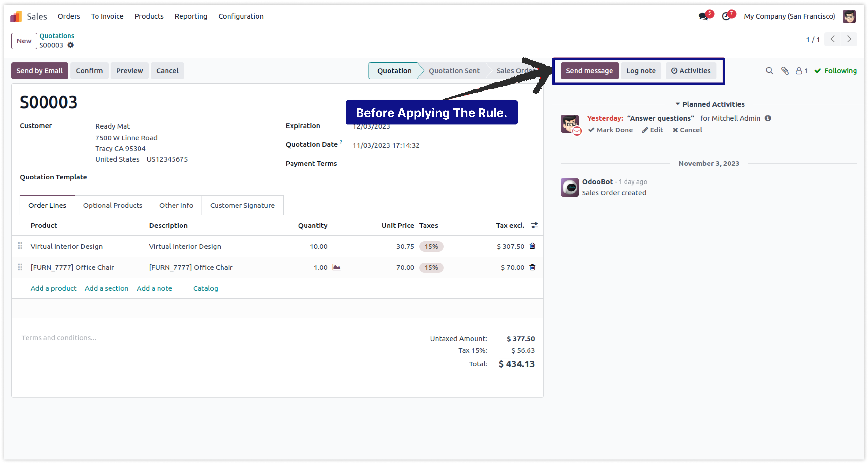This screenshot has height=463, width=868.
Task: Edit the Answer questions activity
Action: pos(653,130)
